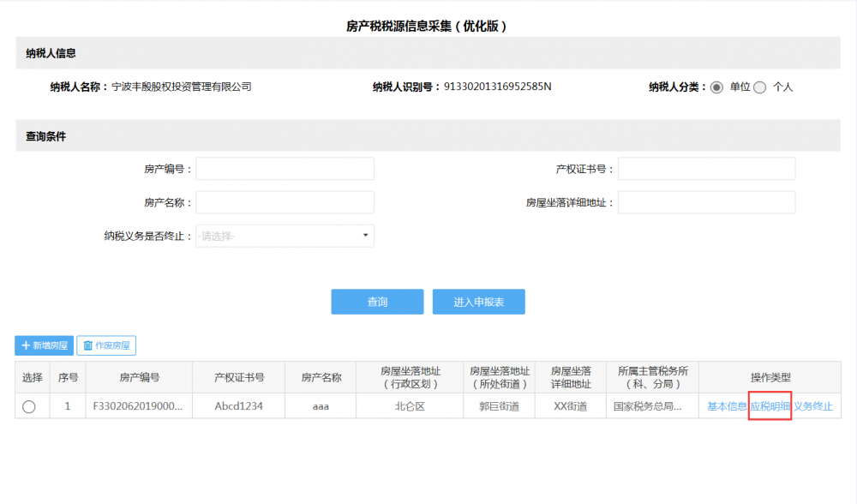Click inside the 房产编号 input field
Viewport: 857px width, 504px height.
point(285,168)
